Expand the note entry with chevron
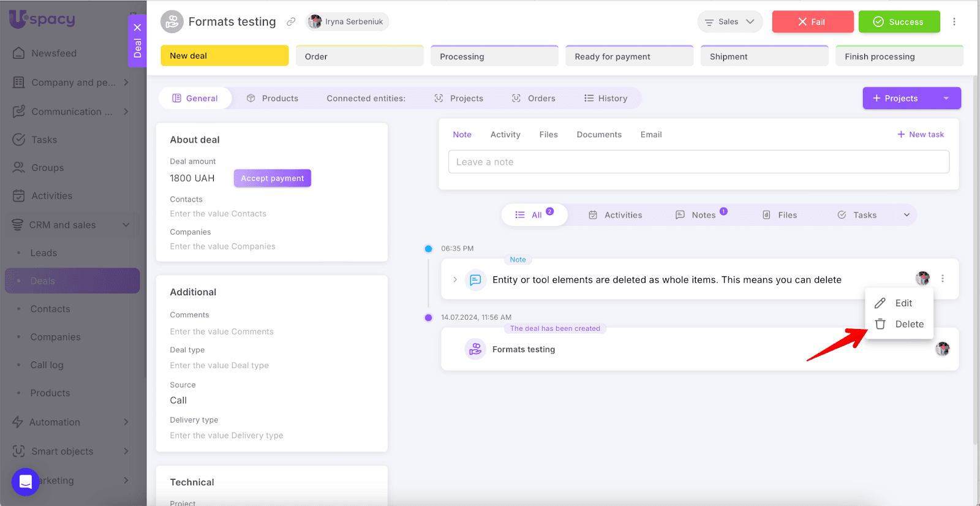This screenshot has height=506, width=980. point(455,280)
